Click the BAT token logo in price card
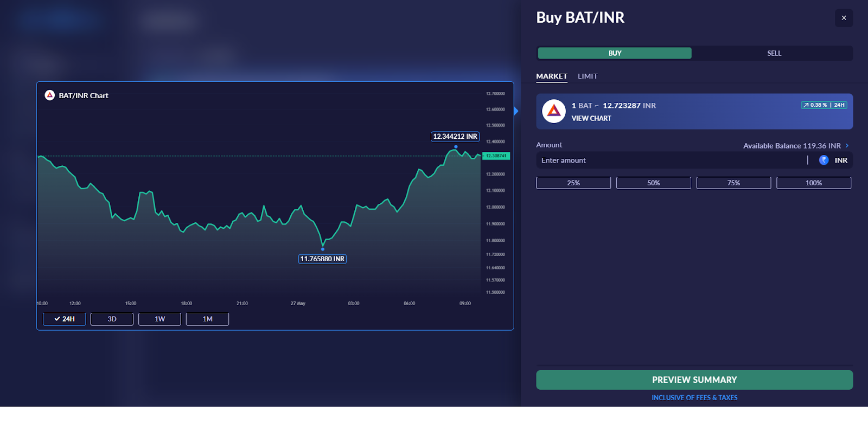 tap(554, 111)
